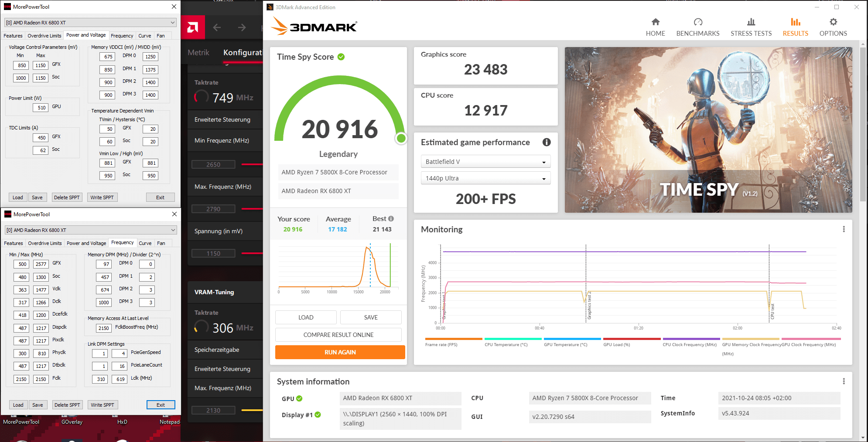Click the info icon beside Estimated game performance
Image resolution: width=868 pixels, height=442 pixels.
point(547,142)
